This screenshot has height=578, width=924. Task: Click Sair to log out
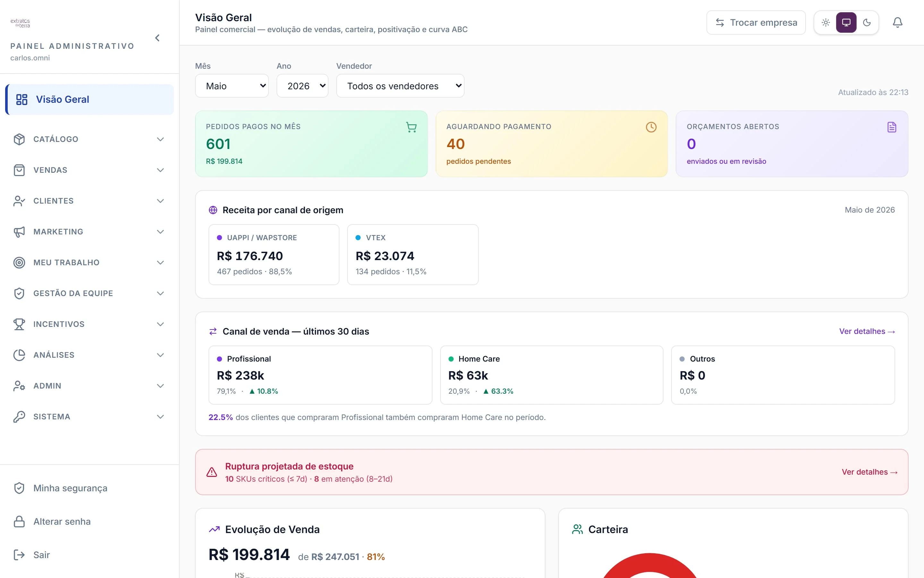tap(41, 555)
